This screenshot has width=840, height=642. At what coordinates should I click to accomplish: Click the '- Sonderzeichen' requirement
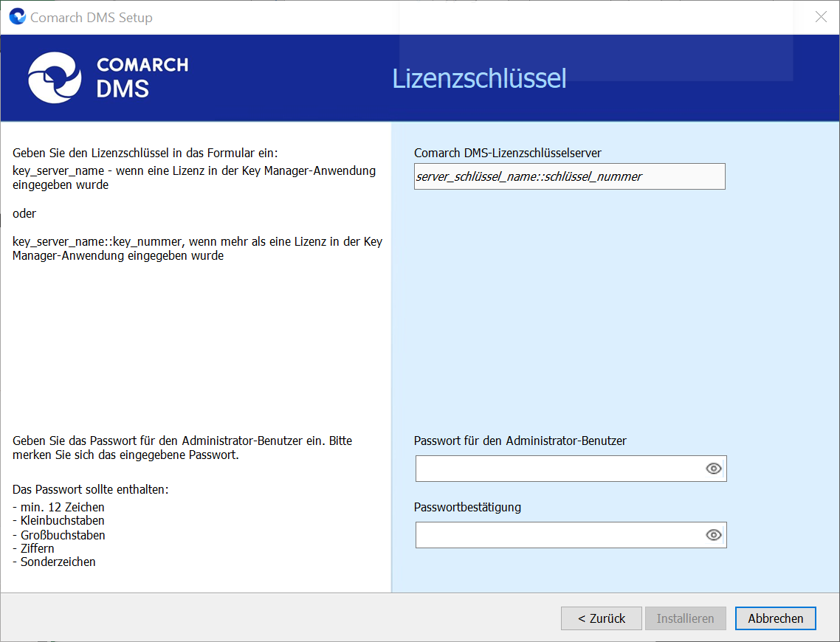pos(54,562)
